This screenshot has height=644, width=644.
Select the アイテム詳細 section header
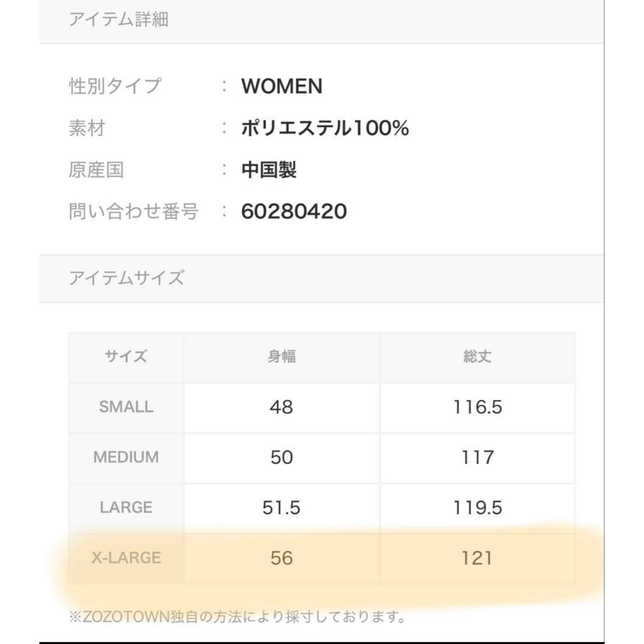[119, 19]
